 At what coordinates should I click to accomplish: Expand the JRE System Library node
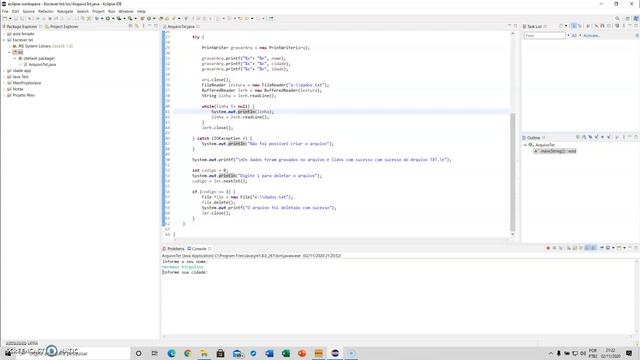[9, 46]
